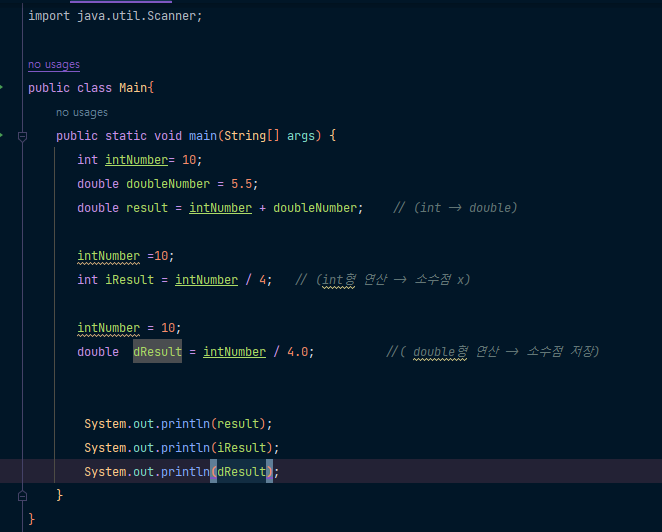This screenshot has height=532, width=662.
Task: Click 'Scanner' in the import statement
Action: [x=171, y=16]
